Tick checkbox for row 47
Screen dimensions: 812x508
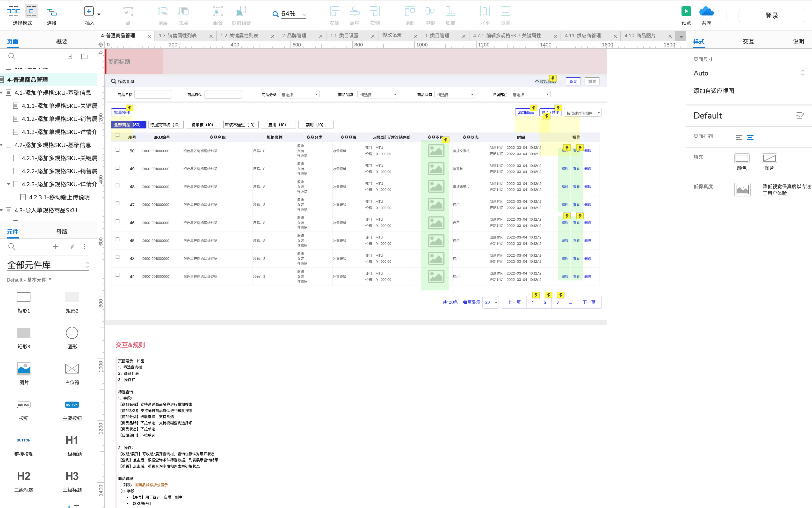[x=117, y=203]
